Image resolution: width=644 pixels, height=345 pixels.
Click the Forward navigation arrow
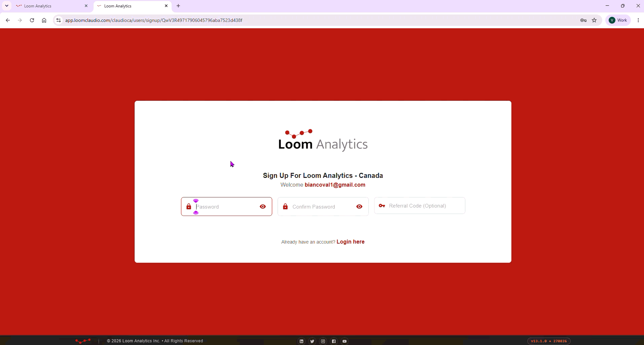tap(20, 20)
